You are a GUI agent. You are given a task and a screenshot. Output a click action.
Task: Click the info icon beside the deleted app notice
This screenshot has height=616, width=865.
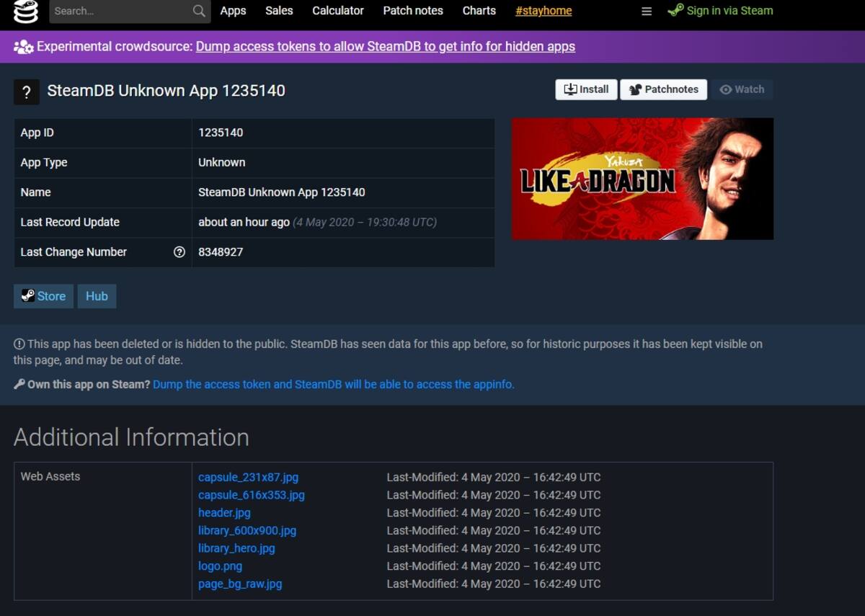pyautogui.click(x=19, y=344)
